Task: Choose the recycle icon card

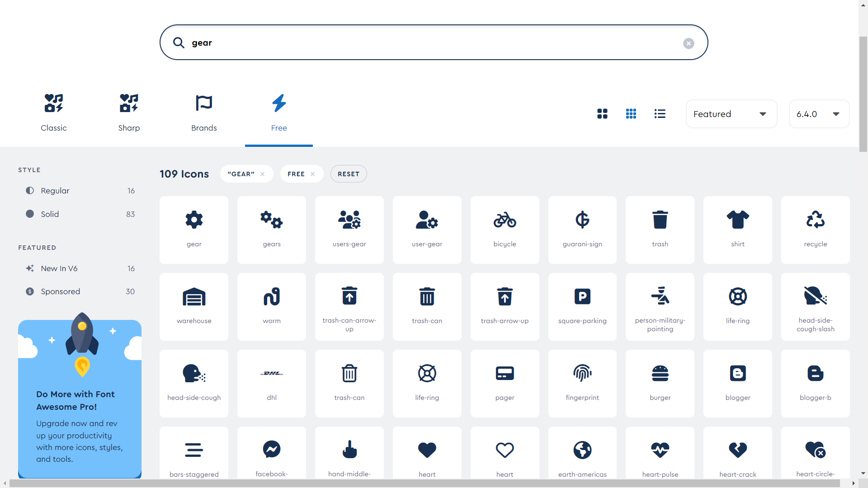Action: coord(815,230)
